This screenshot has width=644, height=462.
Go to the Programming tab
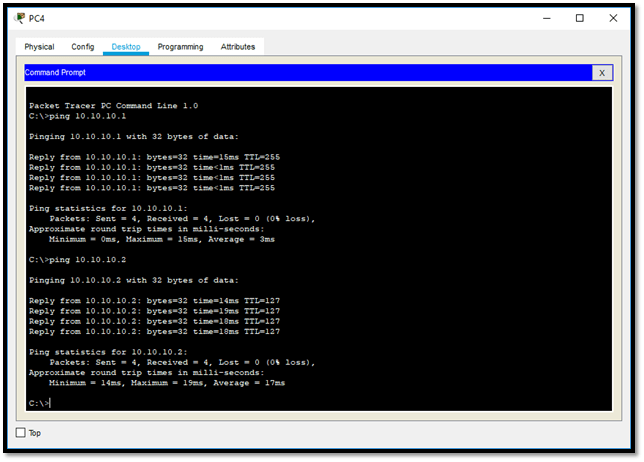point(180,47)
